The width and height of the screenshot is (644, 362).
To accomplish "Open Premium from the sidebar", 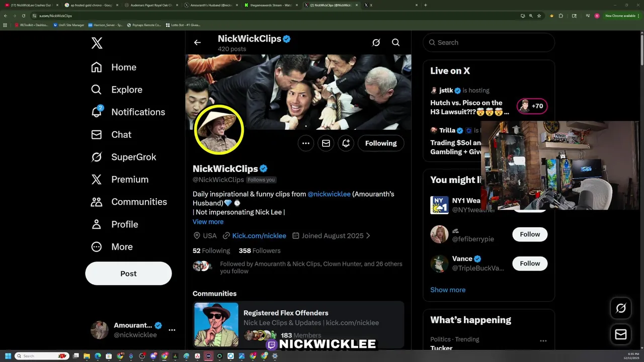I will (x=120, y=179).
